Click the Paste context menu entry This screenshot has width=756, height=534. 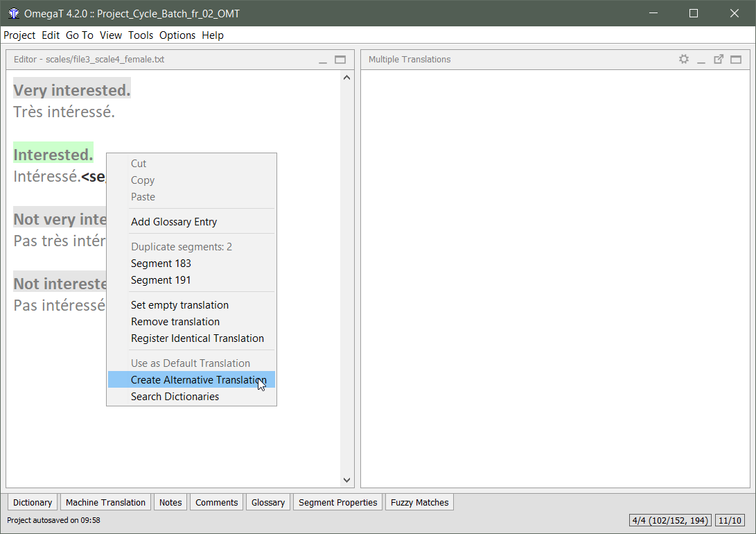pyautogui.click(x=191, y=197)
